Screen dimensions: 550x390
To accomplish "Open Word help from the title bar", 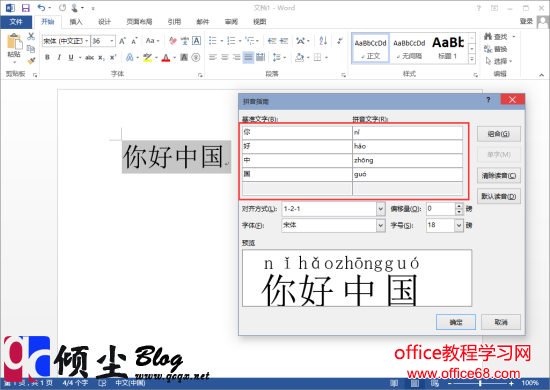I will pyautogui.click(x=478, y=8).
